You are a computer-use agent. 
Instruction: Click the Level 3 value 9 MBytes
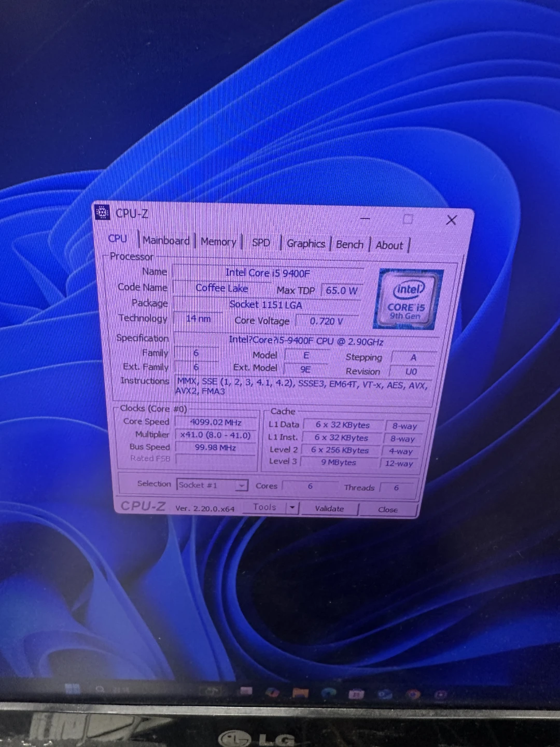(339, 462)
